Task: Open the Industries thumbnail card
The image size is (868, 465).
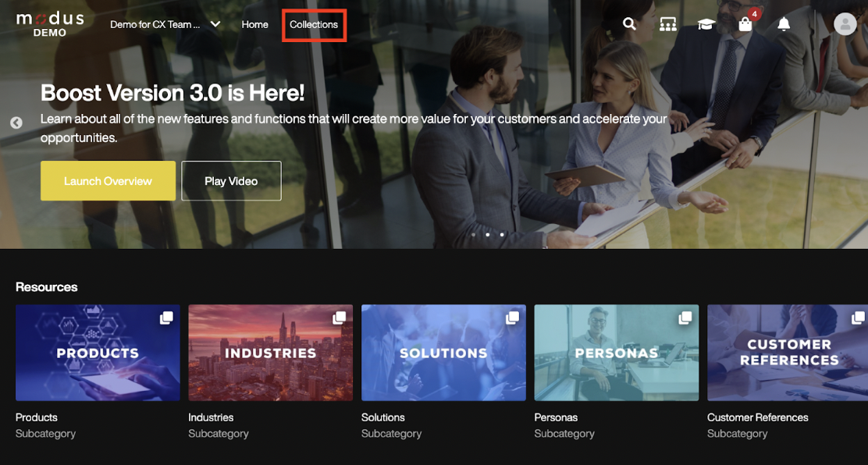Action: point(271,353)
